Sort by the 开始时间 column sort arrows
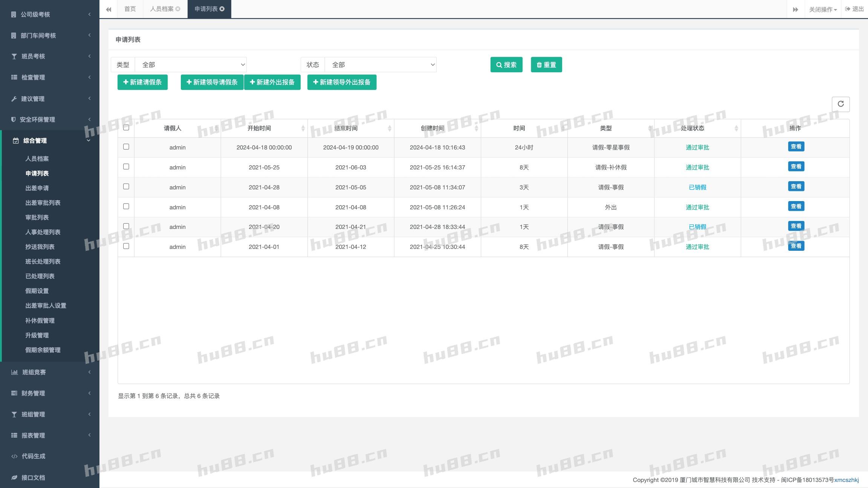The height and width of the screenshot is (488, 868). point(303,128)
